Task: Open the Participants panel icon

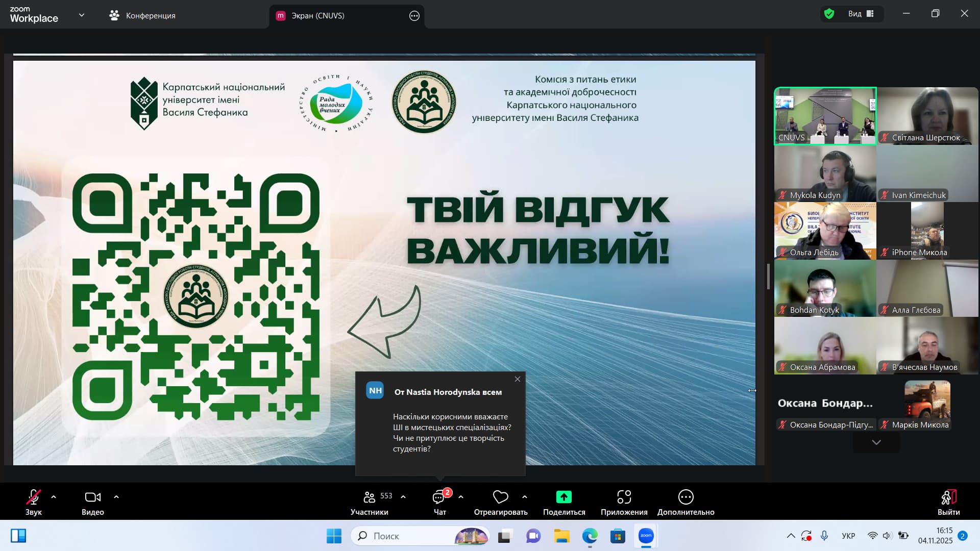Action: [x=369, y=497]
